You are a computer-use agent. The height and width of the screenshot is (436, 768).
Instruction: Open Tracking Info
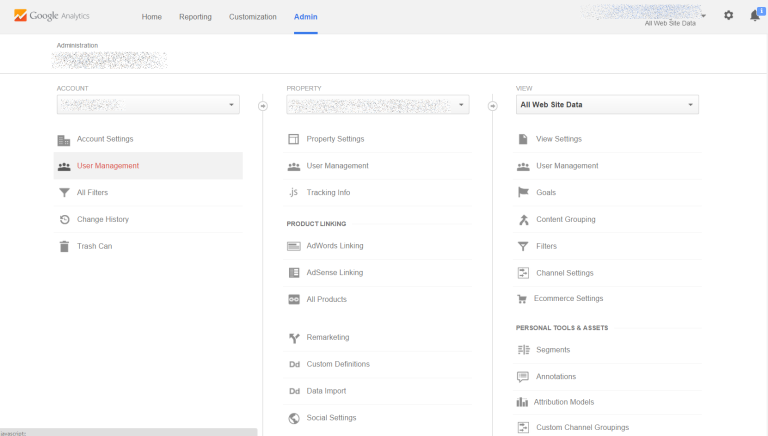pyautogui.click(x=328, y=193)
